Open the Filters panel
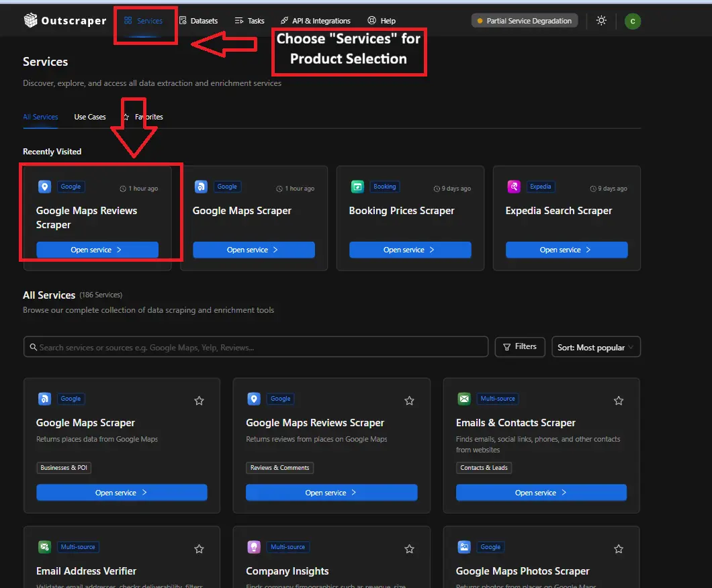The height and width of the screenshot is (588, 712). click(519, 347)
